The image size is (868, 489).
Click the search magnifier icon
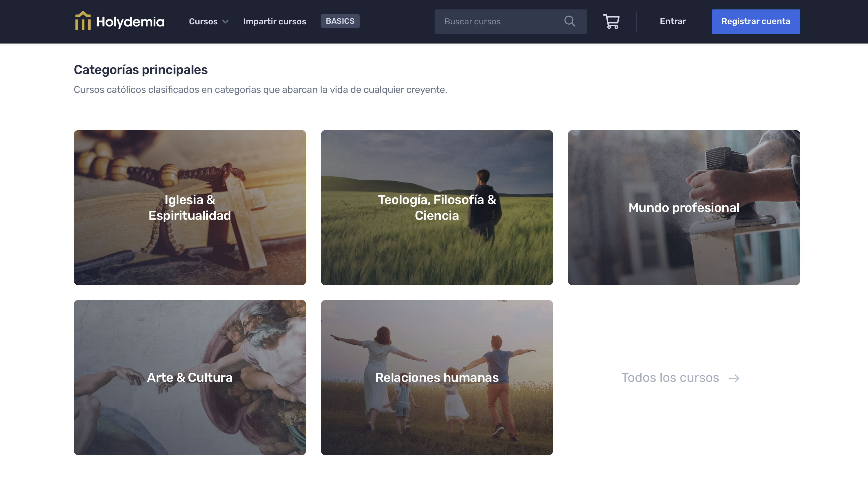coord(569,21)
